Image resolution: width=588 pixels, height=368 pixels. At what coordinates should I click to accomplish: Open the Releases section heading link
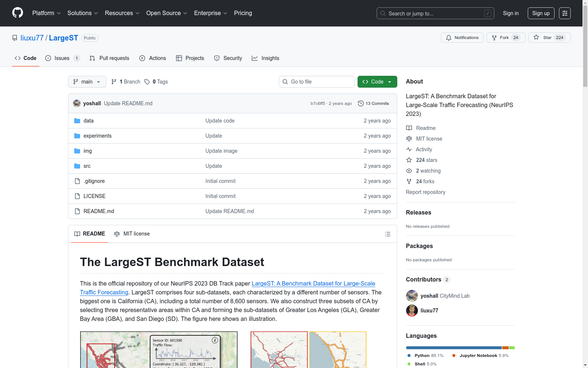[419, 212]
